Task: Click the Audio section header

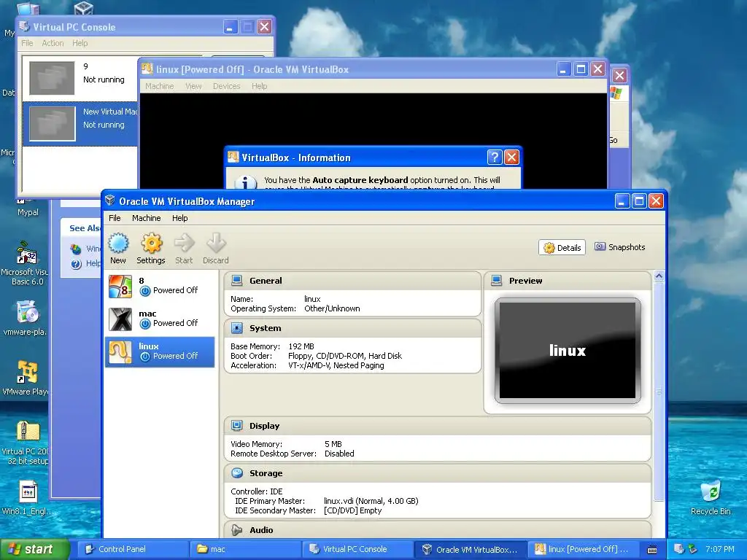Action: pos(438,530)
